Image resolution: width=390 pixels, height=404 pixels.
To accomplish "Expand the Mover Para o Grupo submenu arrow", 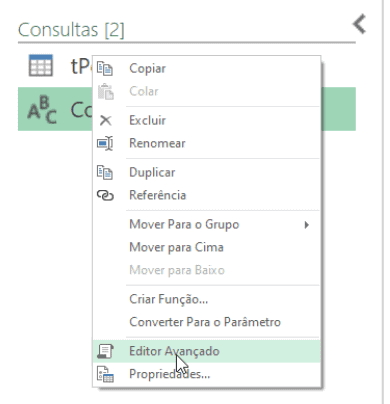I will (307, 225).
